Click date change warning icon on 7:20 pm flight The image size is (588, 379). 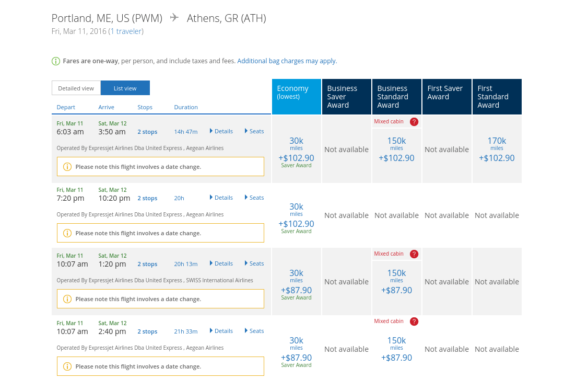point(67,233)
